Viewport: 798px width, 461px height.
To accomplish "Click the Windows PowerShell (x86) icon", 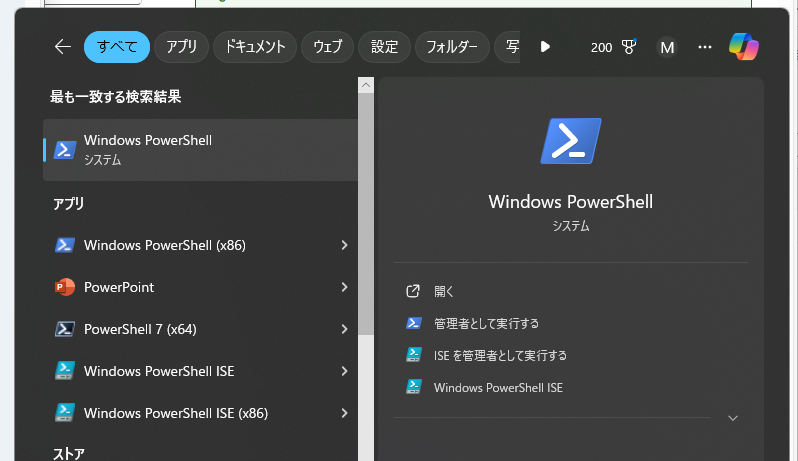I will point(65,245).
